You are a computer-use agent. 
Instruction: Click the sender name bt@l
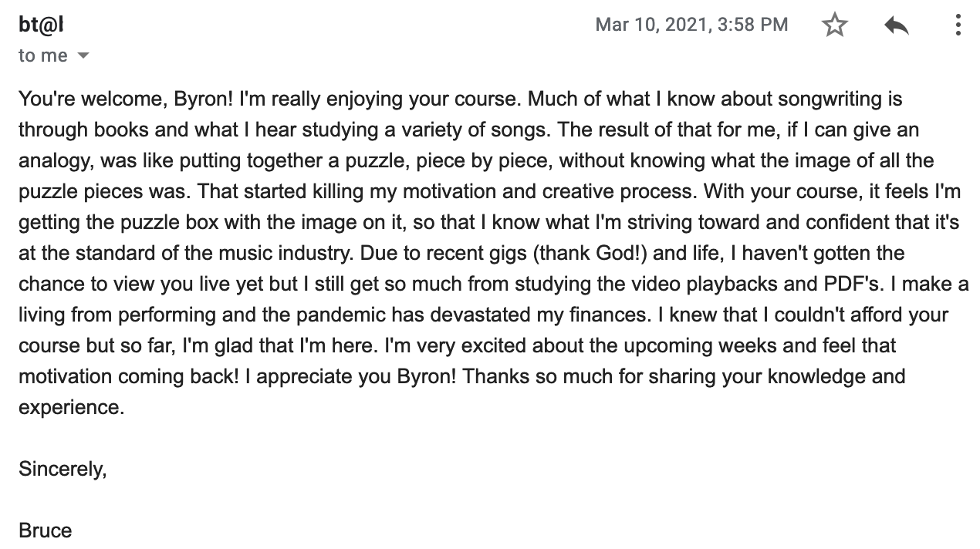(x=41, y=25)
